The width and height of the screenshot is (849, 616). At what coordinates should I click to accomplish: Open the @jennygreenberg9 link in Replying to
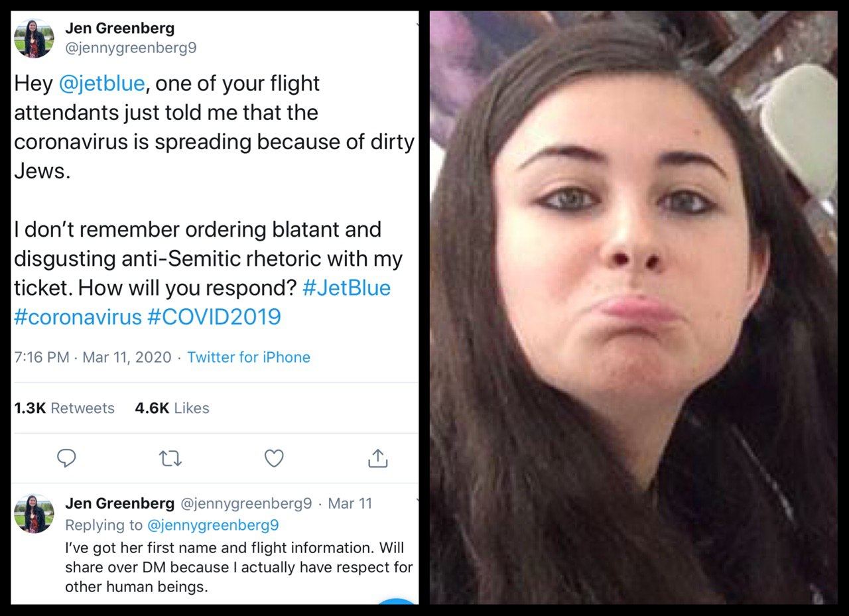pos(212,525)
